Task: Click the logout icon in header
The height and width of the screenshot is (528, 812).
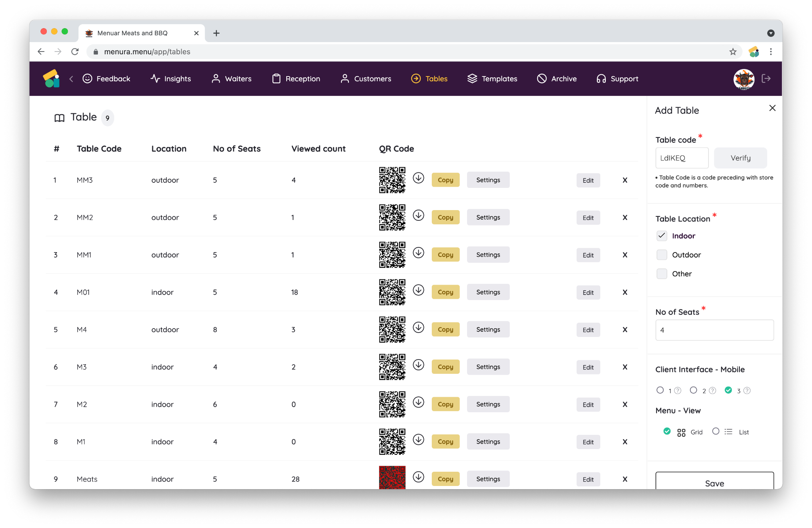Action: (x=766, y=78)
